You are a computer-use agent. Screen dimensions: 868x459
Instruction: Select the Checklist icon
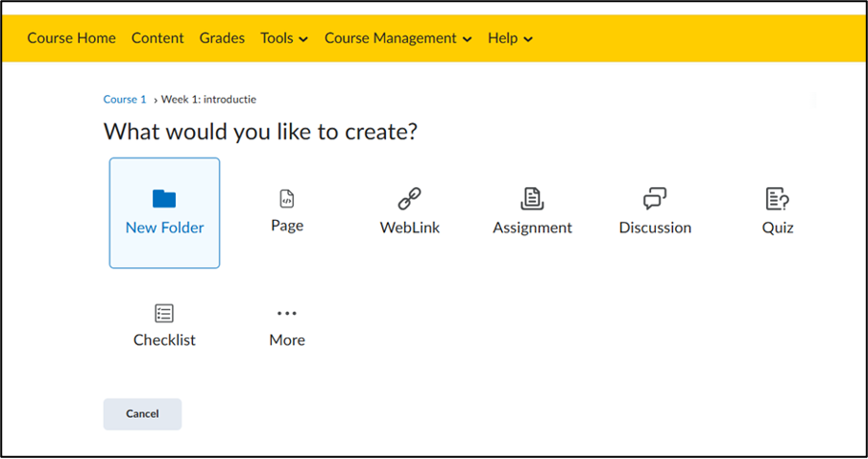[164, 313]
